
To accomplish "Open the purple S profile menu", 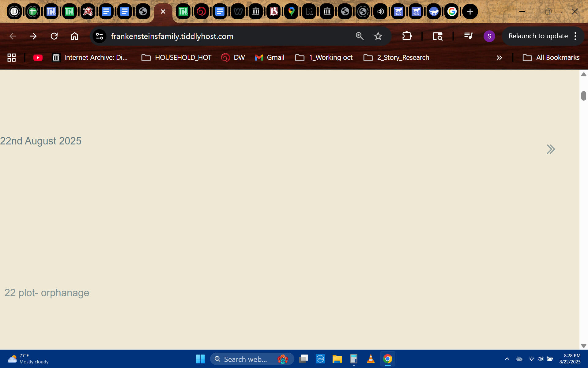I will tap(489, 36).
